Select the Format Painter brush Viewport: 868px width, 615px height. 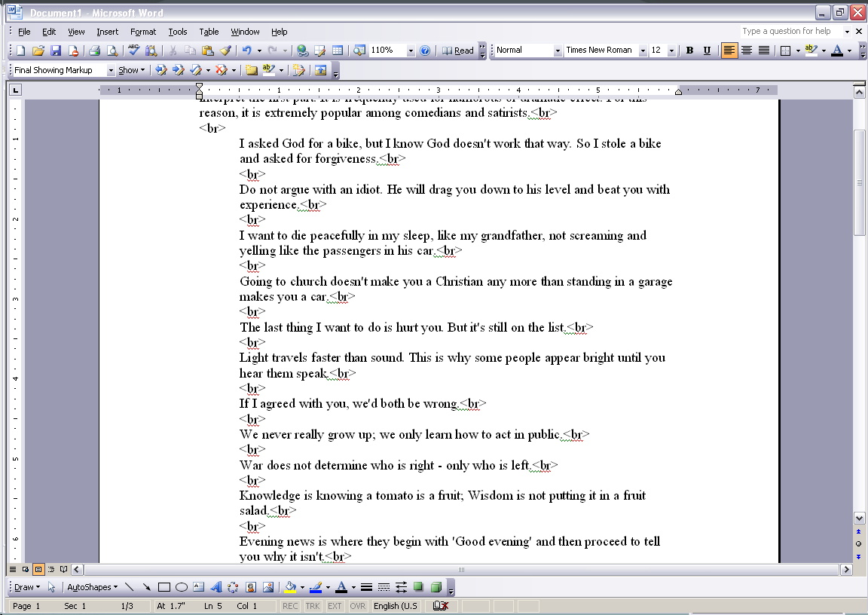click(225, 50)
